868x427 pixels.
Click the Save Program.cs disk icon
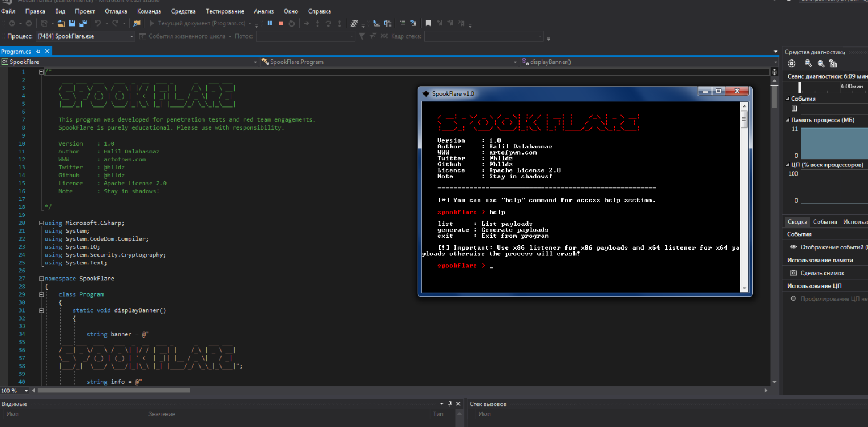[72, 23]
